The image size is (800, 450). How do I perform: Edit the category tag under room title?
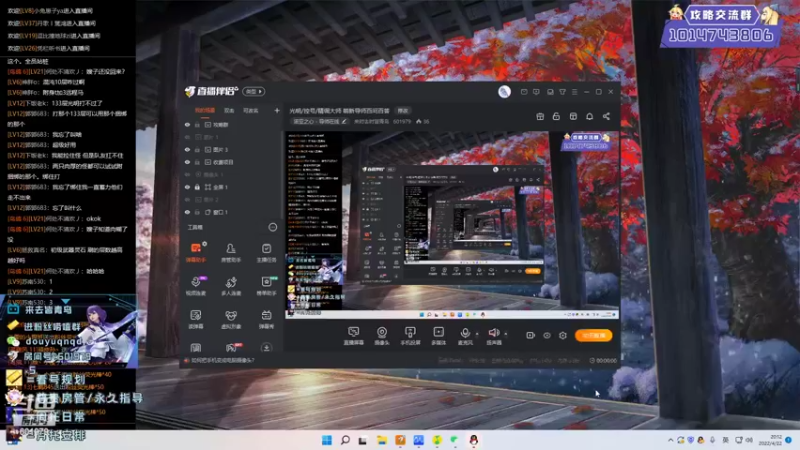click(319, 121)
